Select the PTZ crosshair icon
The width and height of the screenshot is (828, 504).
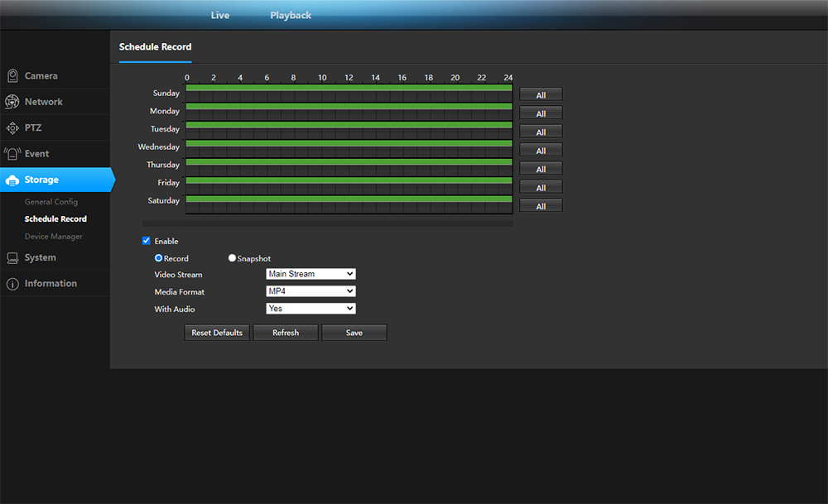12,128
